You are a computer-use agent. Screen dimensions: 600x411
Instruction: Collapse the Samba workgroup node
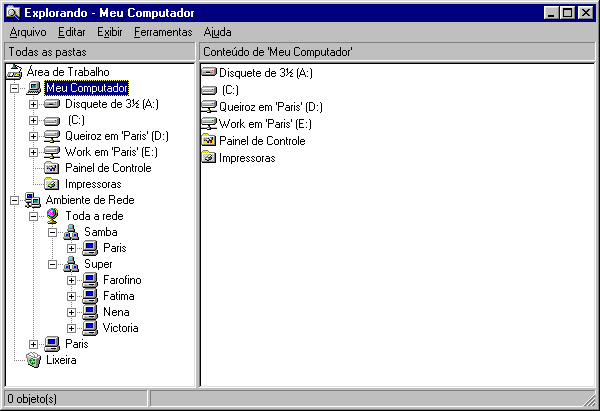click(52, 232)
